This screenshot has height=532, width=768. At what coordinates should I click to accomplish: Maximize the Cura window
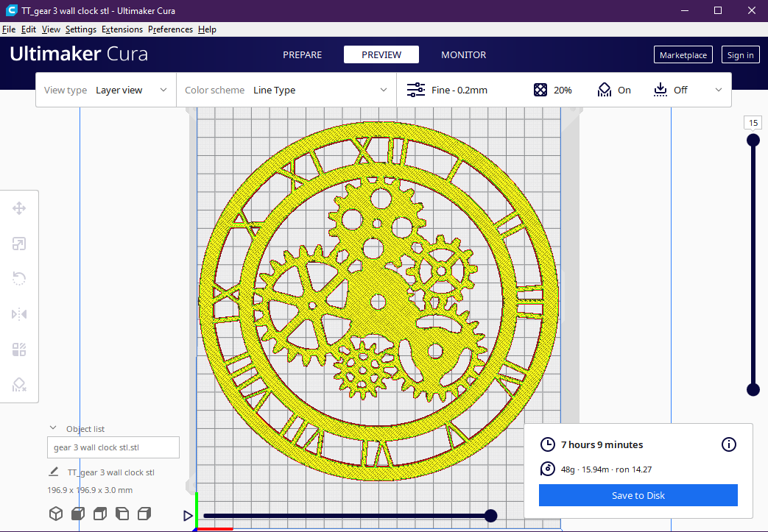[718, 10]
